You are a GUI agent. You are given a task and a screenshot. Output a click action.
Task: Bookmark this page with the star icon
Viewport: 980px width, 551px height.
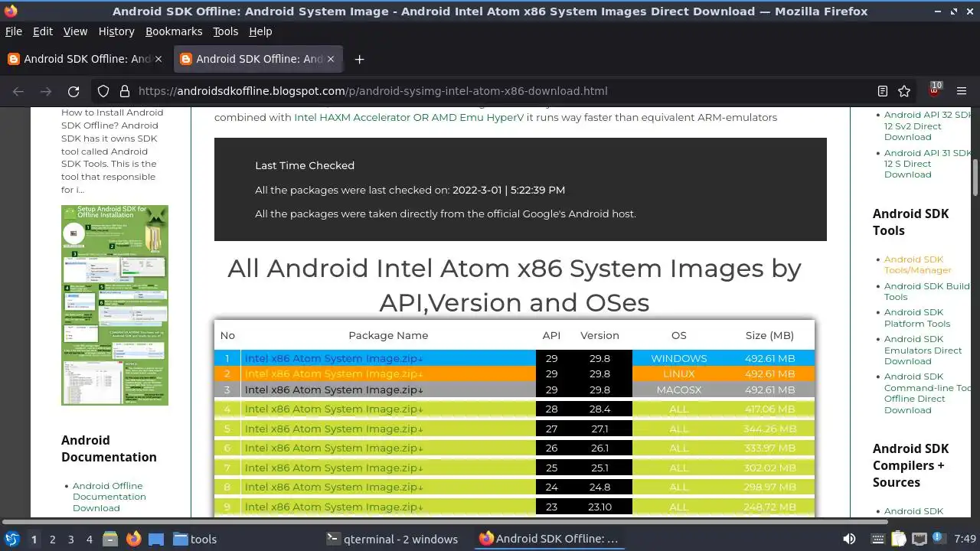[904, 91]
